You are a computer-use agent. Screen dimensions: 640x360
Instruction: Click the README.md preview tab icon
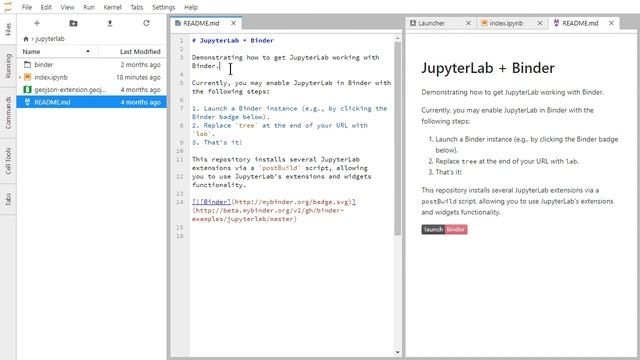pos(556,23)
